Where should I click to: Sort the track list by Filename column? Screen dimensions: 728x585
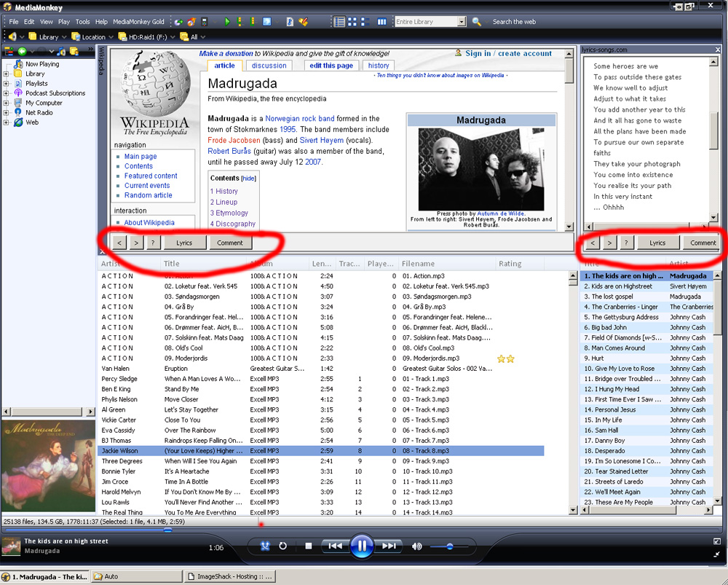pos(447,264)
